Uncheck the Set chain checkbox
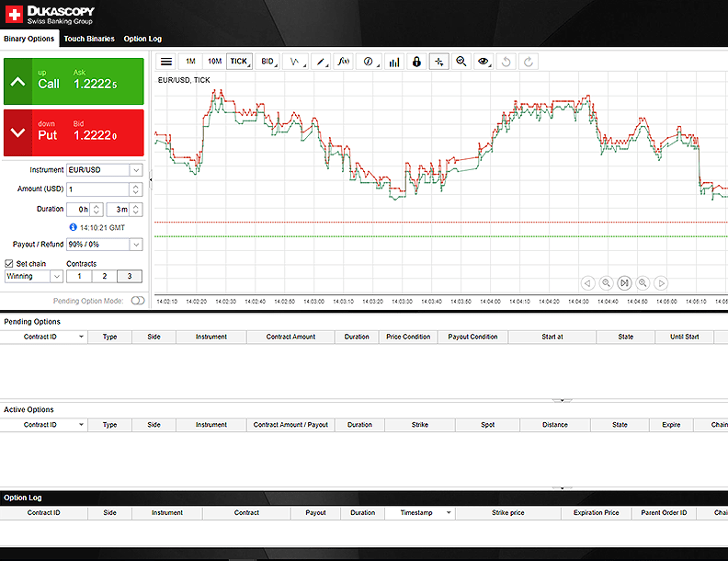Viewport: 728px width, 561px height. coord(9,263)
